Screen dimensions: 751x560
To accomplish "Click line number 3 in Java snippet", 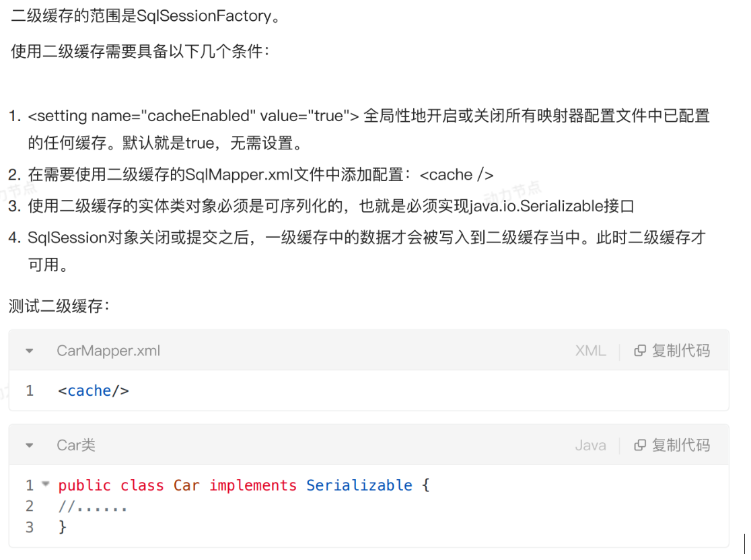I will coord(30,528).
